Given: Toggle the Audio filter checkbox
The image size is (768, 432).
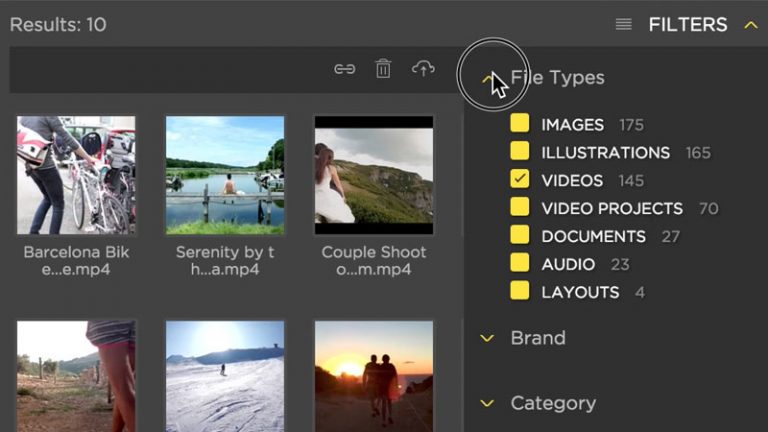Looking at the screenshot, I should 519,264.
